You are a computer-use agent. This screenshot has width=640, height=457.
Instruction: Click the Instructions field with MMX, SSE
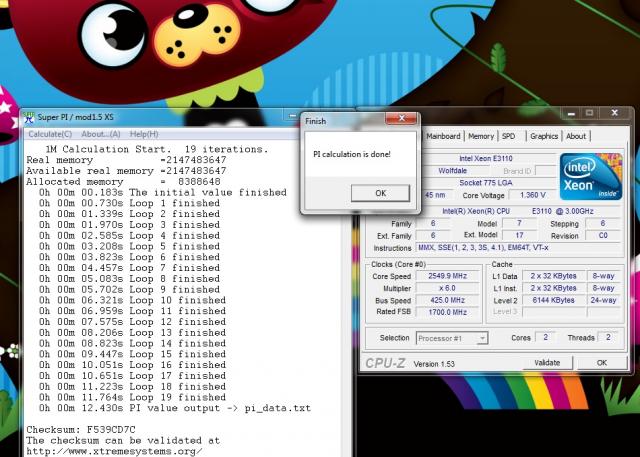point(518,248)
